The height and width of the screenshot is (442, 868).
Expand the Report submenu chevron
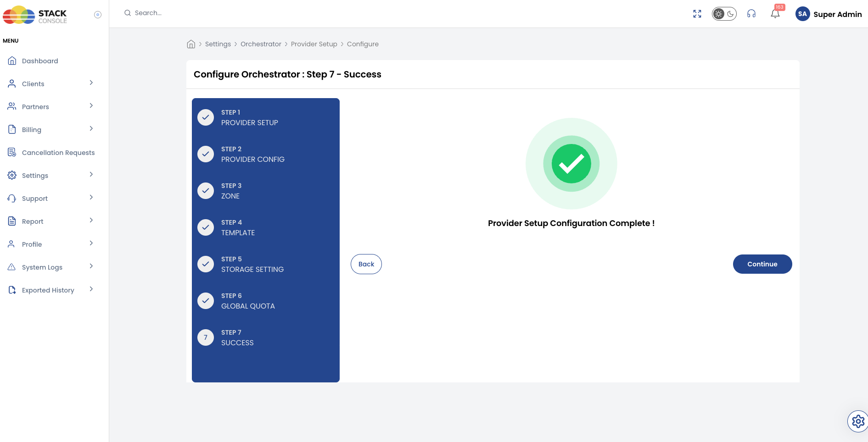coord(91,221)
